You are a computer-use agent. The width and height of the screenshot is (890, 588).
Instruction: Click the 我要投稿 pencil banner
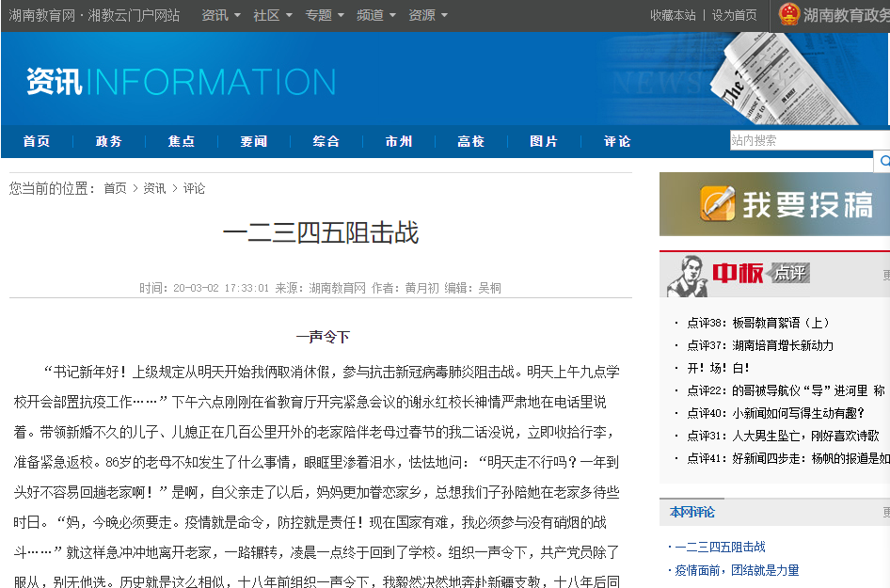(774, 204)
